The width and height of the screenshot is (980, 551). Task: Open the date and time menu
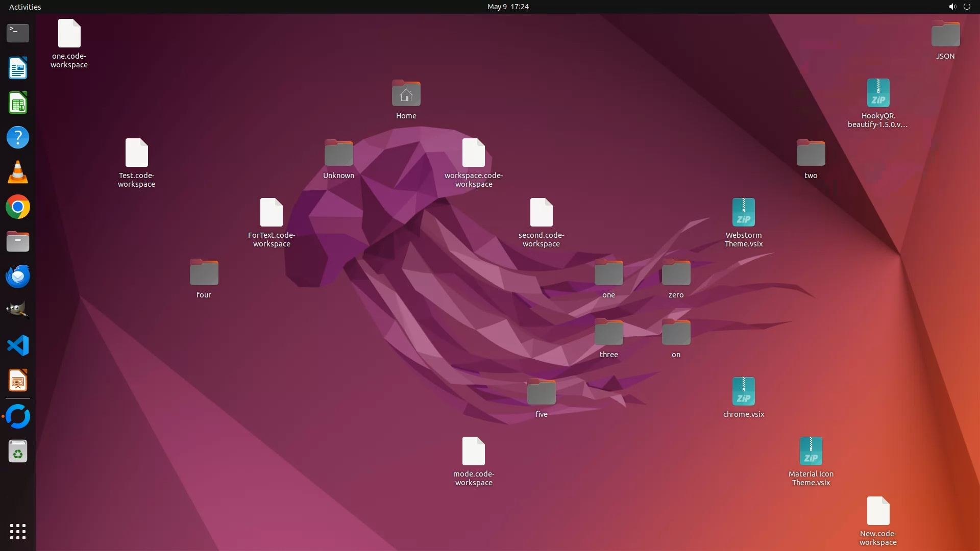(507, 7)
